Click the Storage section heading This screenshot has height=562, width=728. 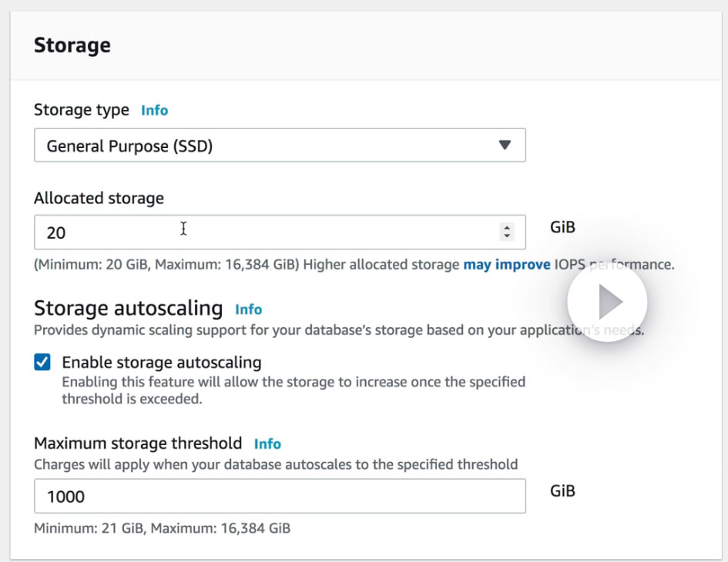coord(72,45)
